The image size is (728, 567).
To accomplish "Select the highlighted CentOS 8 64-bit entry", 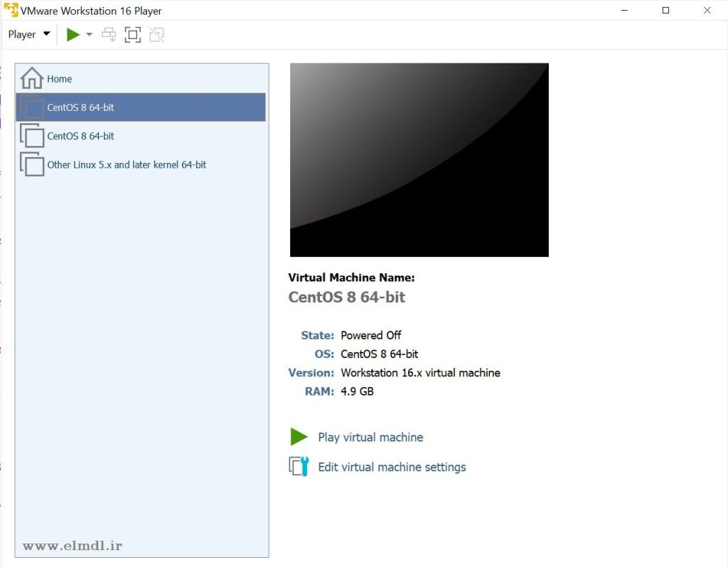I will (80, 107).
